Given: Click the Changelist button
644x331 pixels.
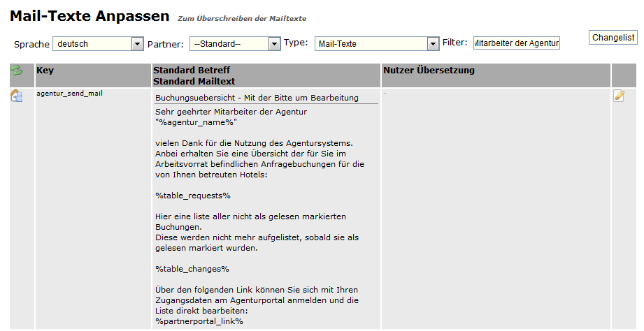Looking at the screenshot, I should (x=613, y=38).
